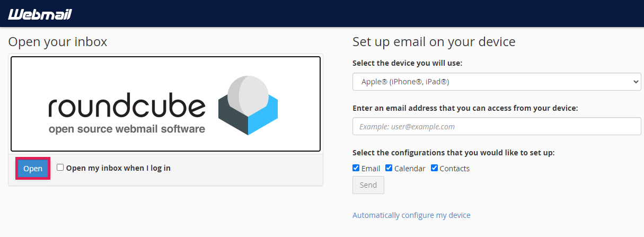
Task: Expand the device selection dropdown
Action: [x=497, y=82]
